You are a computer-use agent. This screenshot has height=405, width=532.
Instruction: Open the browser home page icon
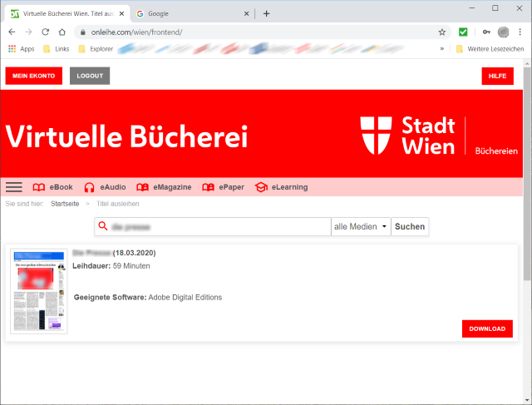[x=62, y=32]
